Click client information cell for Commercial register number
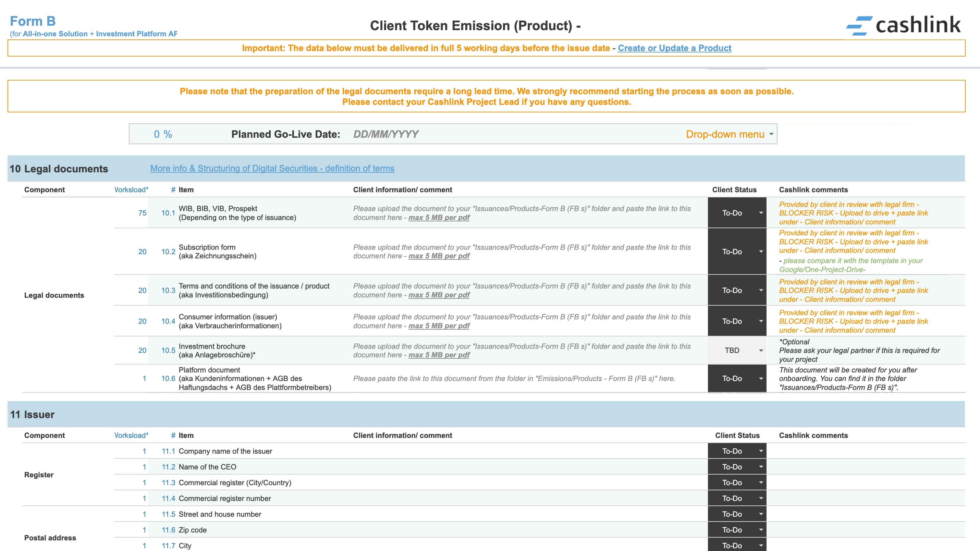This screenshot has width=980, height=551. coord(529,498)
